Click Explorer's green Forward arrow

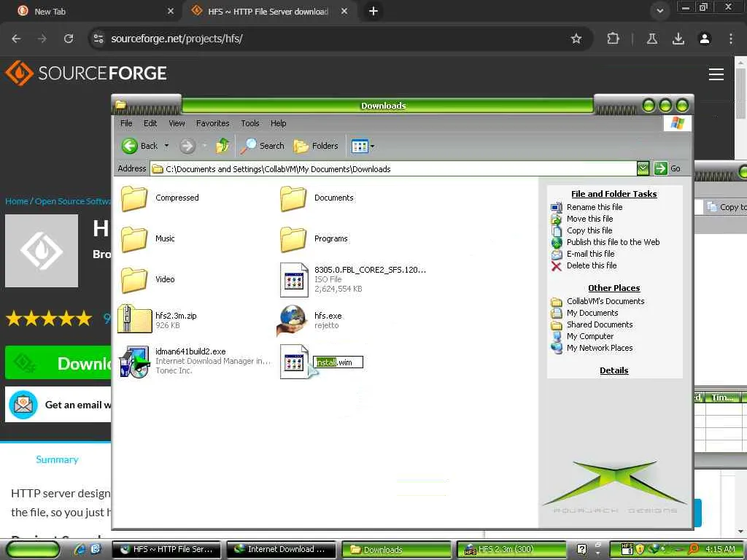coord(187,146)
